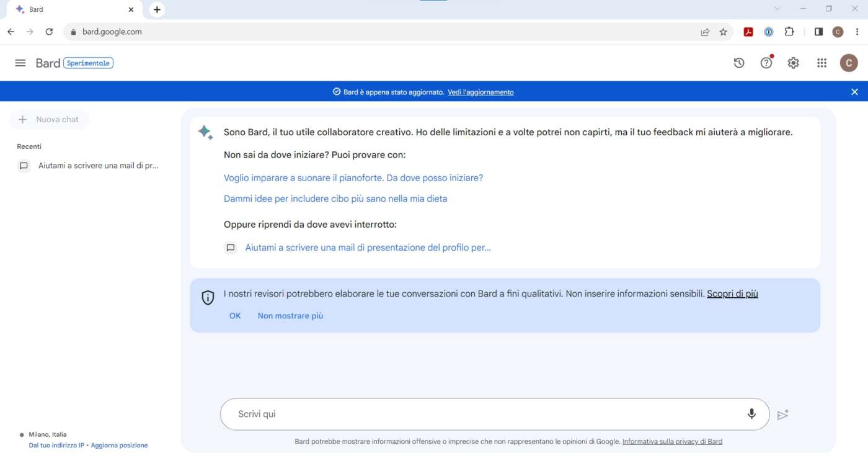Click the 'Sperimentale' badge
Image resolution: width=868 pixels, height=466 pixels.
click(88, 63)
